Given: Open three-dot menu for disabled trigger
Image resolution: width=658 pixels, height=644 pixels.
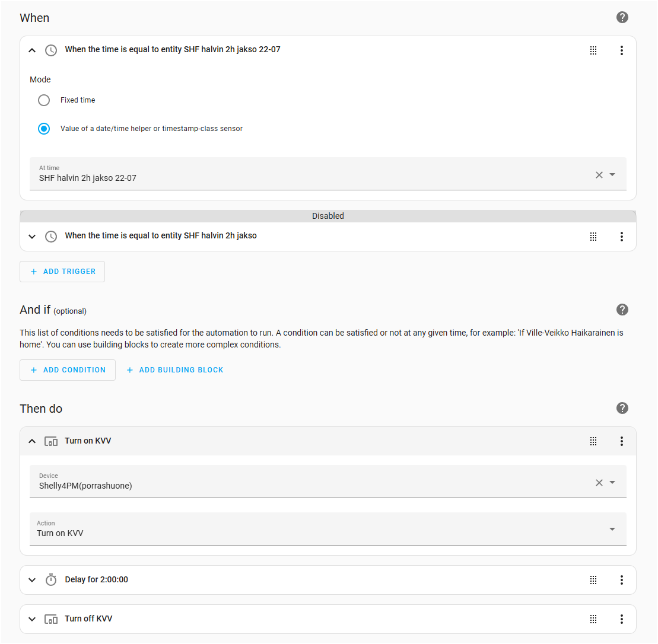Looking at the screenshot, I should click(x=621, y=237).
